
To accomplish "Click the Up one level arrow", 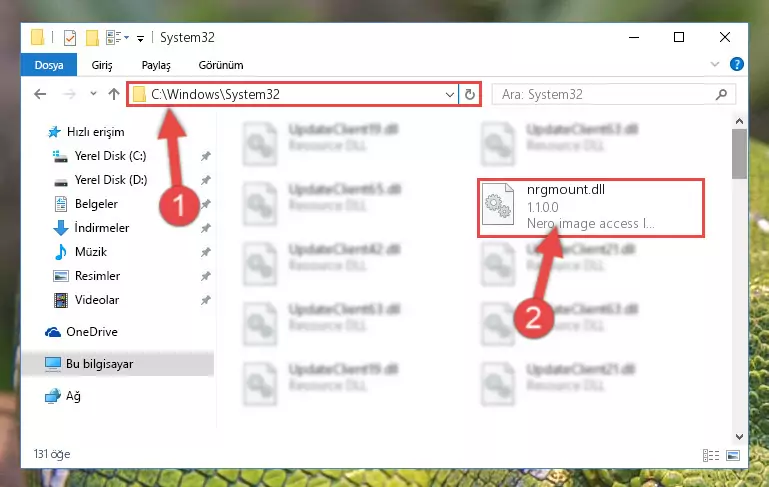I will [114, 94].
